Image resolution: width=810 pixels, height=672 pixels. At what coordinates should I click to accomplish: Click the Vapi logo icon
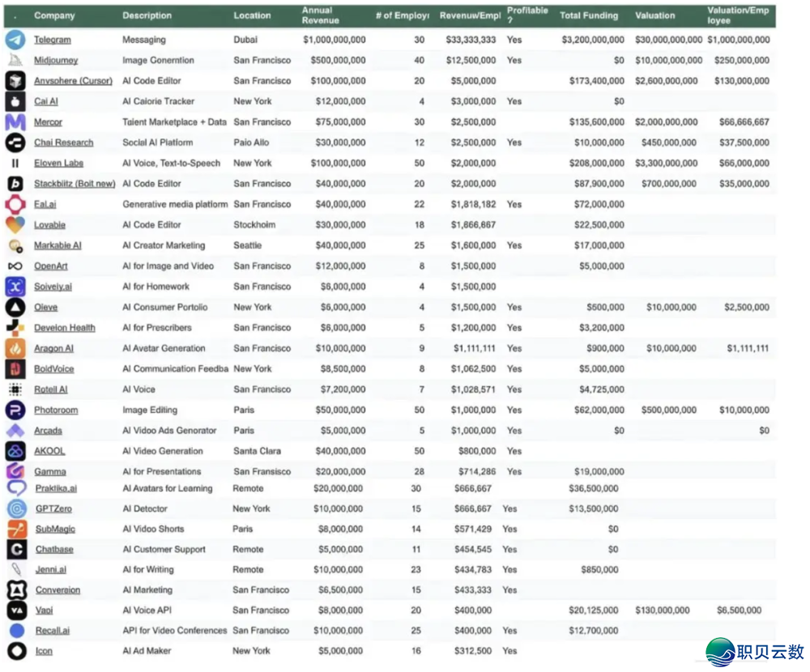(17, 610)
